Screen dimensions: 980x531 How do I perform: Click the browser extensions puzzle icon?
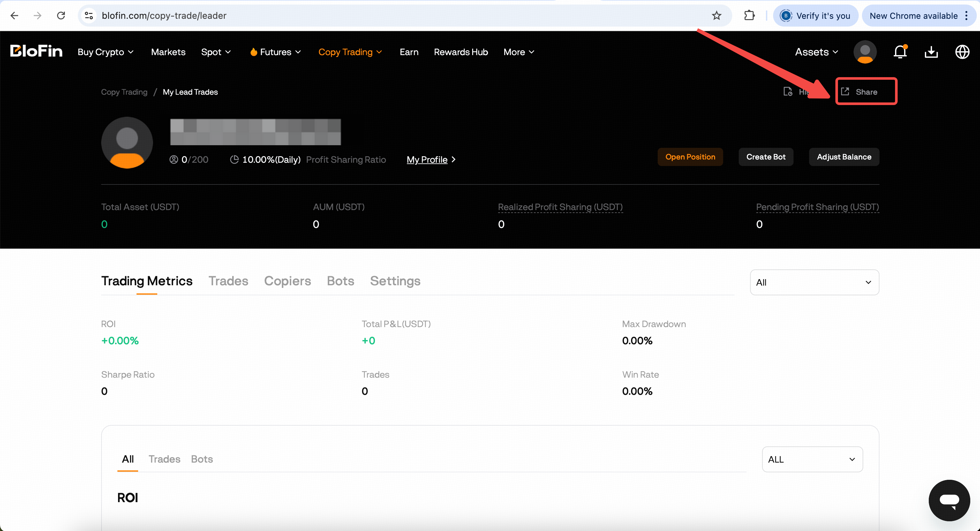coord(749,16)
